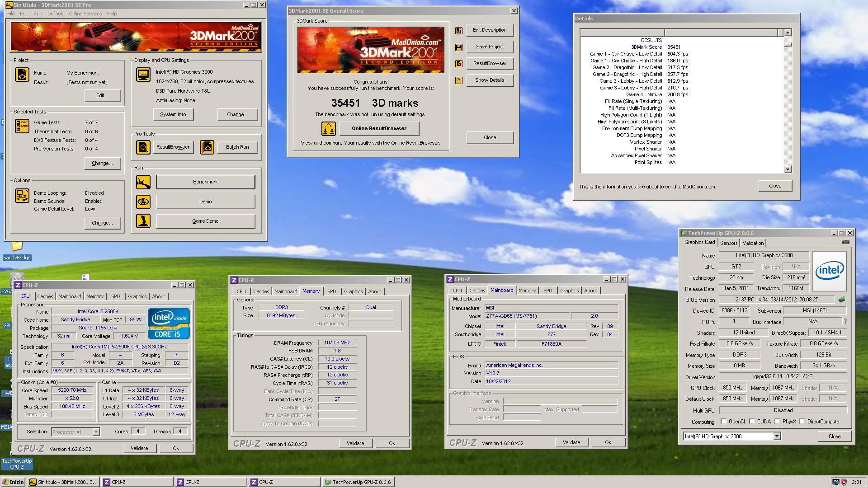Click Validate in the Memory CPU-Z window
This screenshot has height=488, width=868.
coord(355,443)
